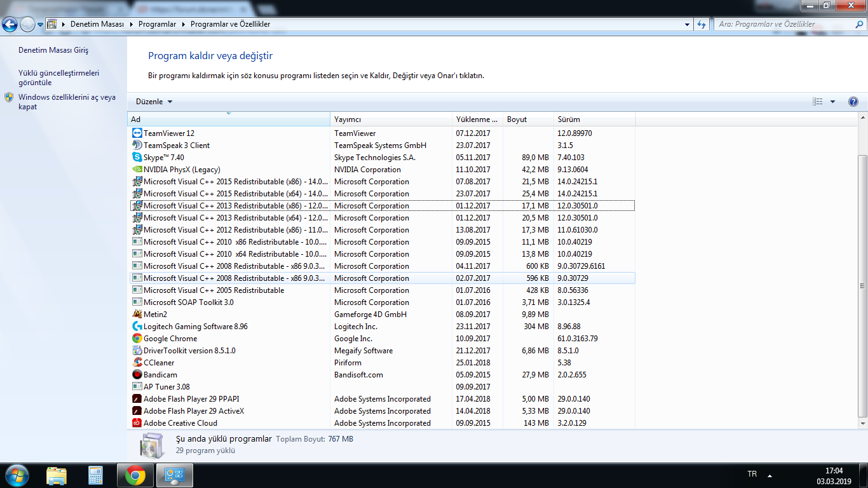Click the Metin2 program icon

tap(137, 315)
